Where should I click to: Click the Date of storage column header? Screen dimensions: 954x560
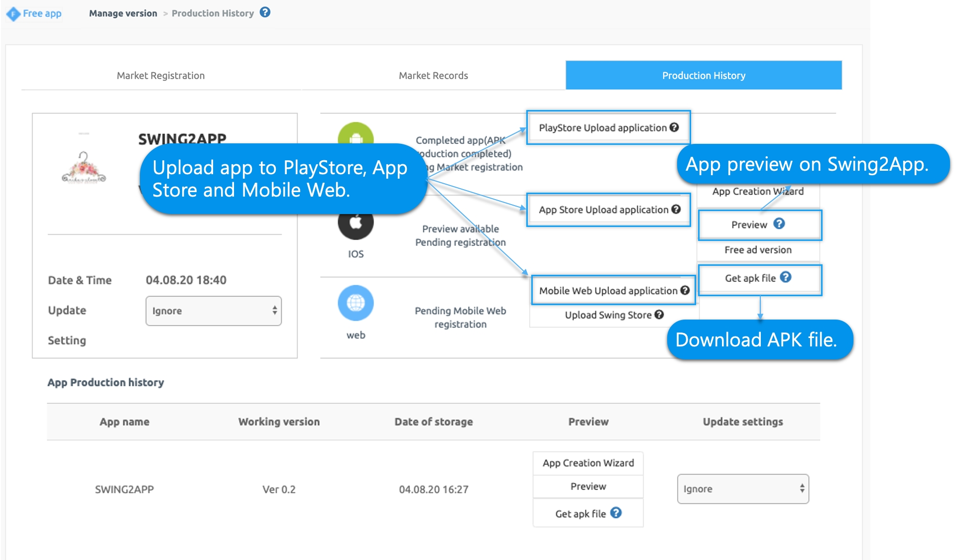[434, 422]
